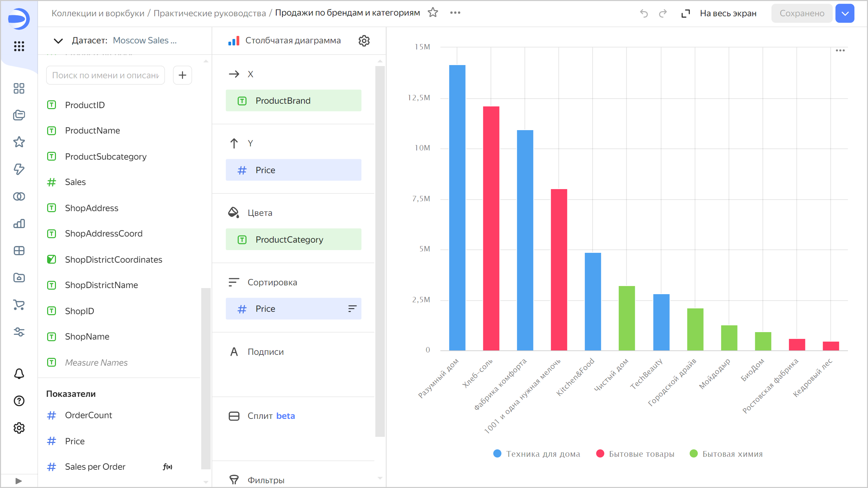Add new field with plus button

pyautogui.click(x=182, y=75)
